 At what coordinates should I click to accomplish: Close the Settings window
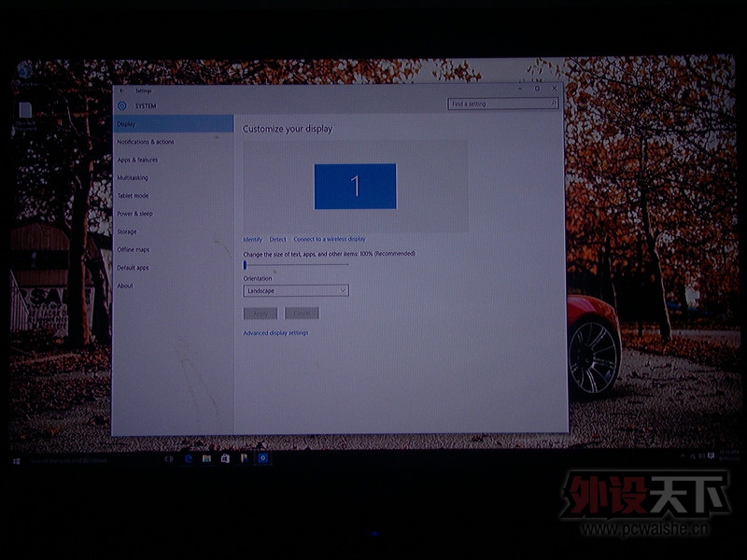[555, 89]
